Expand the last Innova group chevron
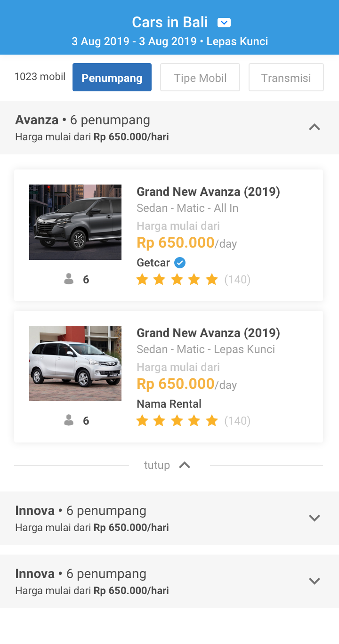Screen dimensions: 339x644 pos(314,581)
